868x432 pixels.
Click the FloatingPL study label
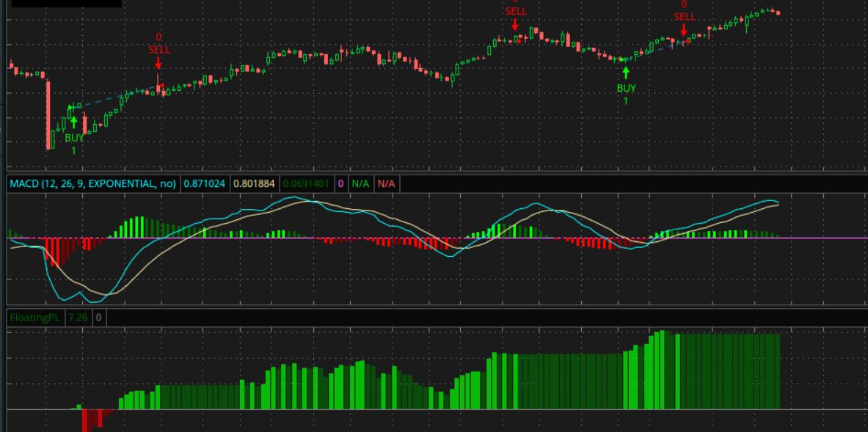point(35,318)
